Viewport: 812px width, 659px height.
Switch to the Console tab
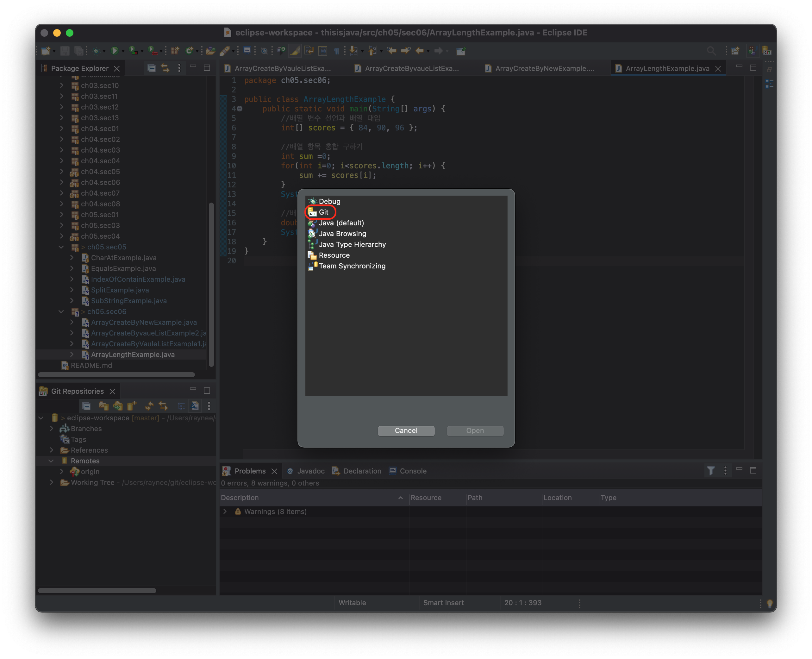pyautogui.click(x=412, y=471)
